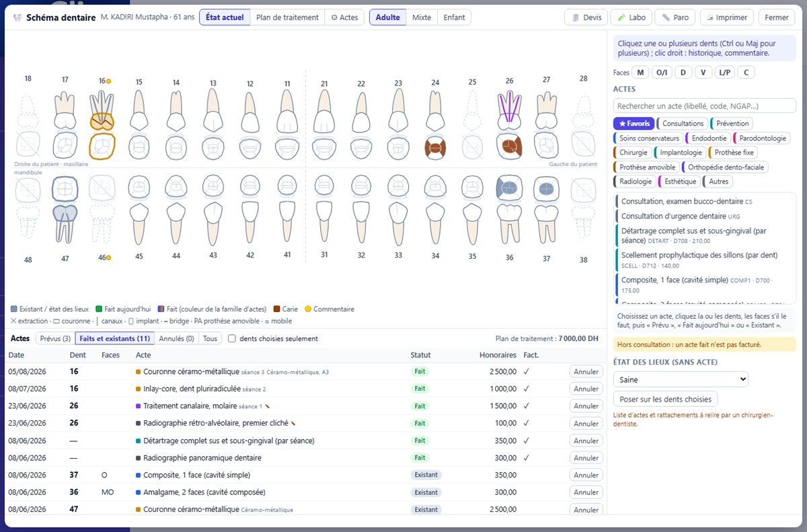Select the Favoris acts filter

(x=633, y=124)
